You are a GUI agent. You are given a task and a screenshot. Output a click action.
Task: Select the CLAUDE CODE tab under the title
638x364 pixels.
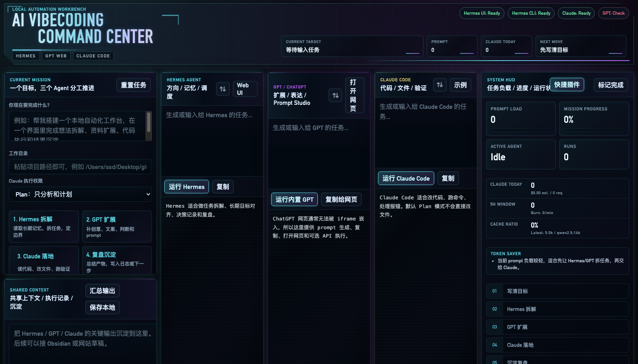click(93, 56)
